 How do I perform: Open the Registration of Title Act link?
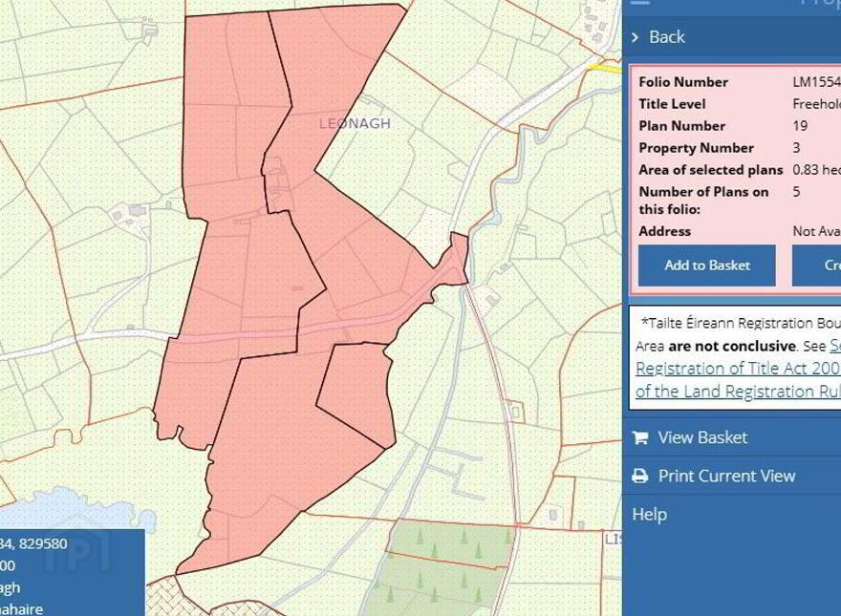coord(738,369)
